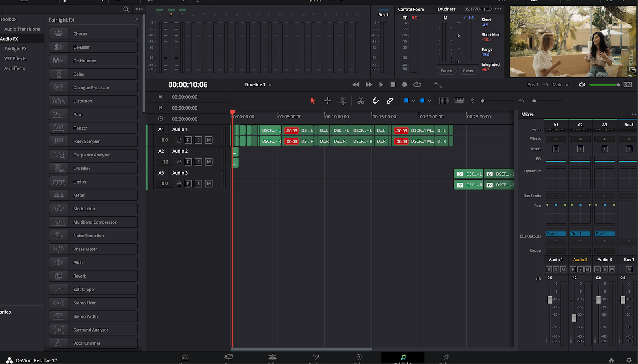Click the speaker mute icon
638x364 pixels.
(x=582, y=84)
